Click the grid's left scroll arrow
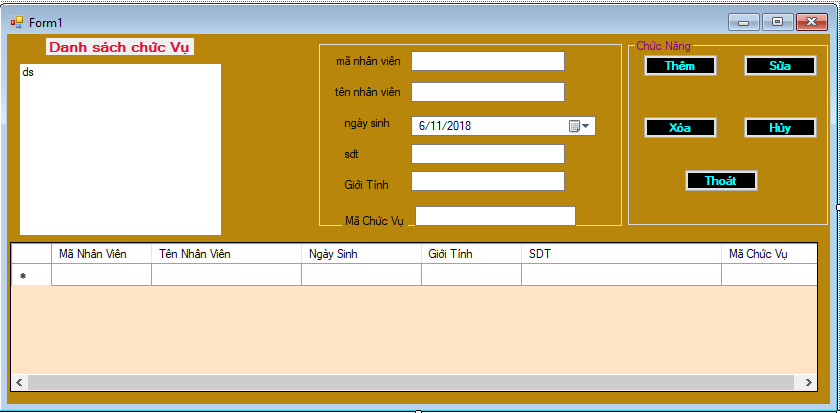The image size is (840, 413). pyautogui.click(x=19, y=382)
